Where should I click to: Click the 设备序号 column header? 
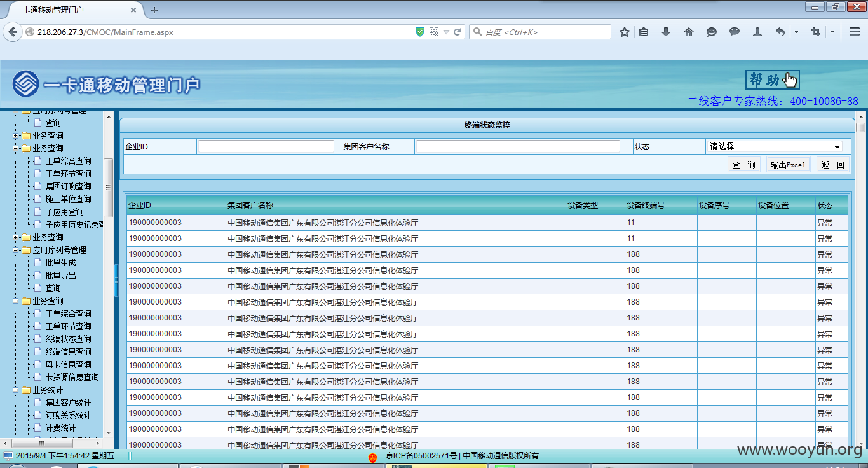tap(714, 205)
